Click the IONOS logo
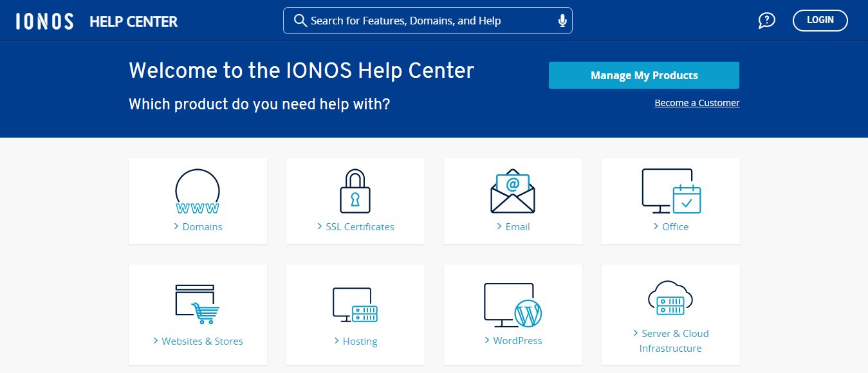868x373 pixels. 45,21
